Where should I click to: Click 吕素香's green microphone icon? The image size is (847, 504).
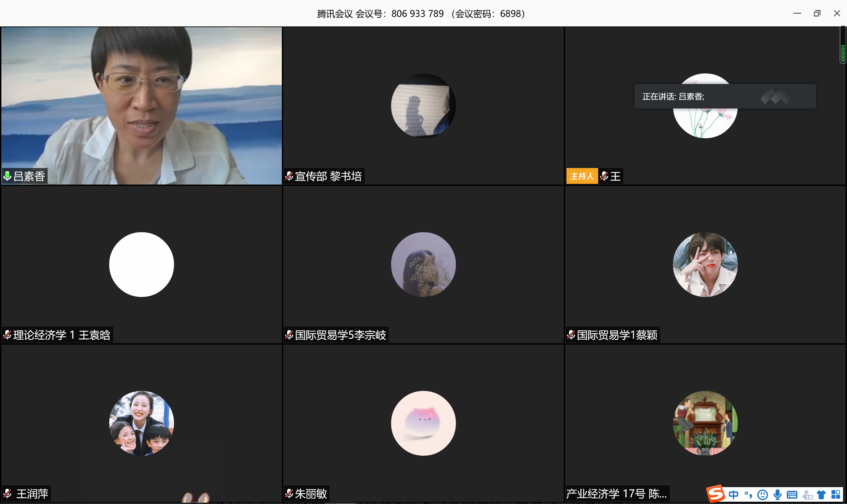pos(7,176)
